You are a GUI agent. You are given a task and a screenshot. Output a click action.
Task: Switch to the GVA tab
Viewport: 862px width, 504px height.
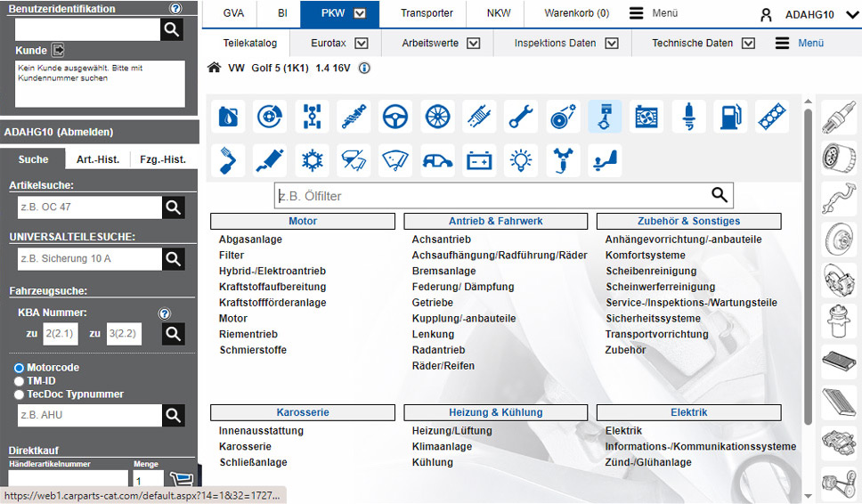pyautogui.click(x=233, y=13)
